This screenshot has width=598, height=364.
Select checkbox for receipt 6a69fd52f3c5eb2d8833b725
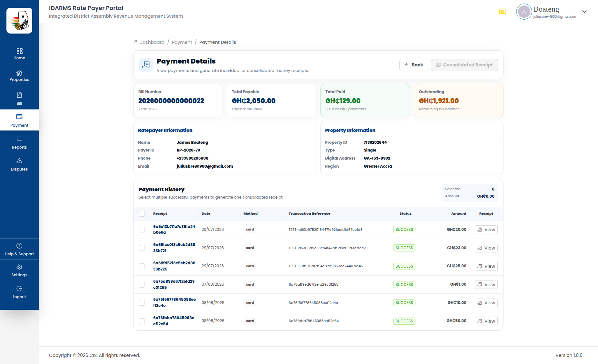(142, 266)
